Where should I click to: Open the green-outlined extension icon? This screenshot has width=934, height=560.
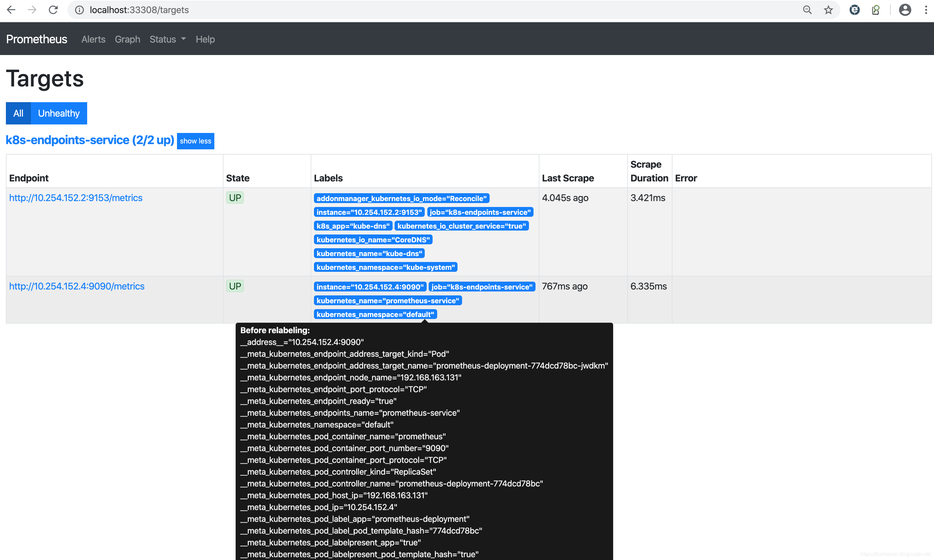pyautogui.click(x=876, y=10)
